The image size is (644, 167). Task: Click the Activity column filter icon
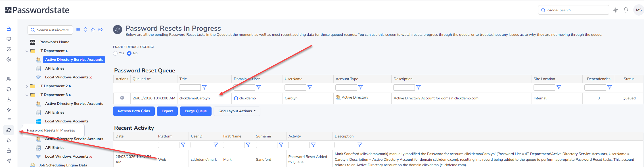point(313,145)
